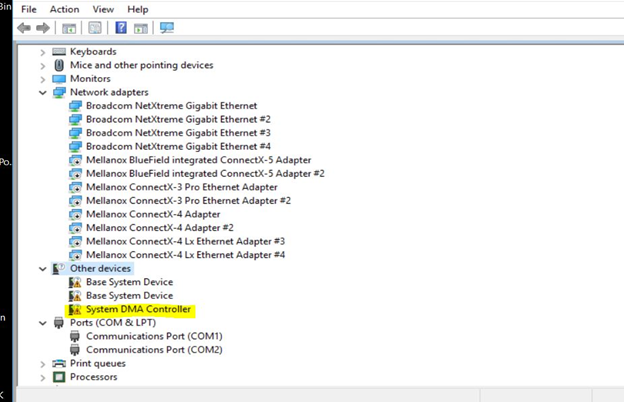Viewport: 624px width, 402px height.
Task: Select Broadcom NetXtreme Gigabit Ethernet #3
Action: coord(178,133)
